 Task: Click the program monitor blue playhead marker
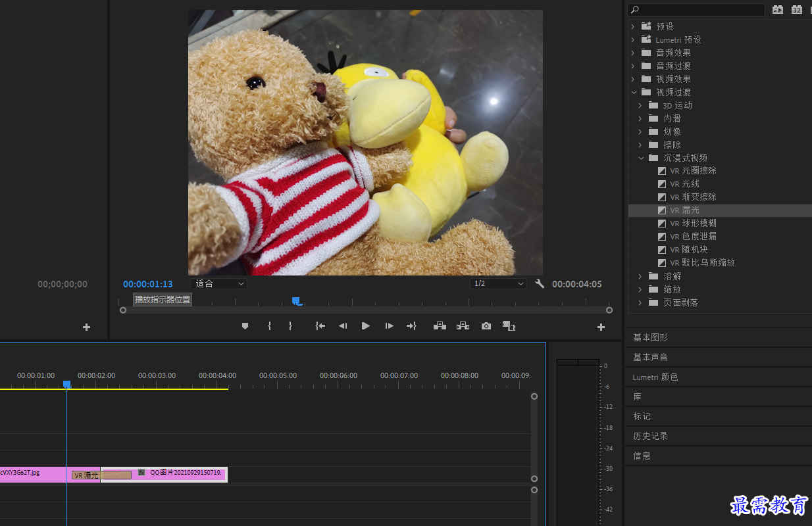297,301
